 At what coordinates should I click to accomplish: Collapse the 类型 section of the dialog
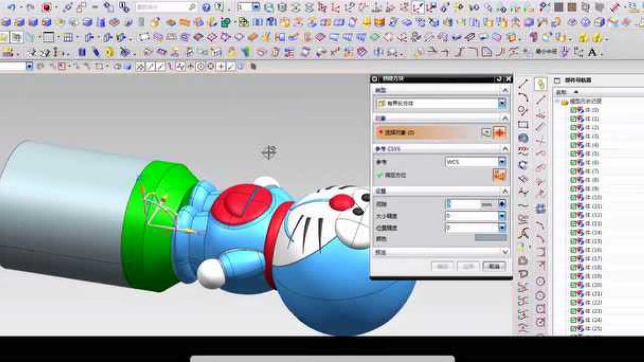505,90
